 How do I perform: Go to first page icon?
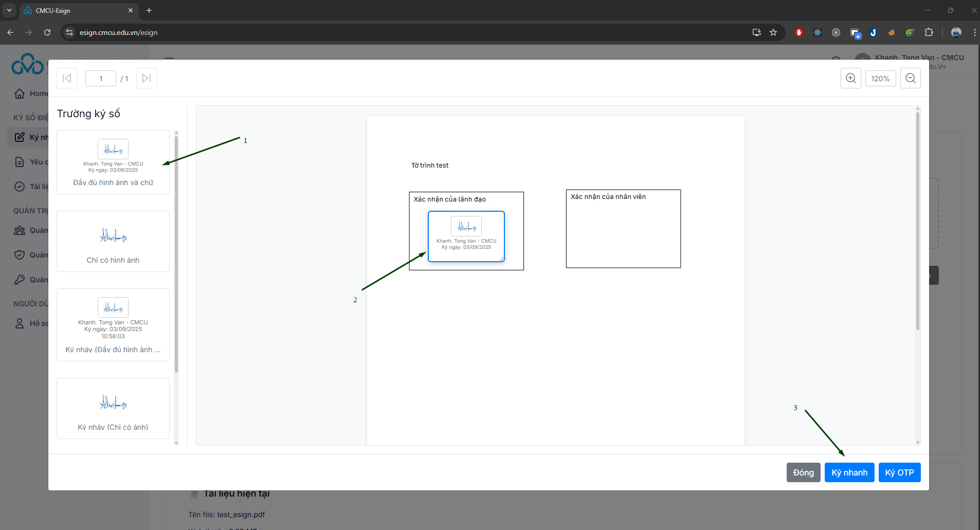click(x=67, y=79)
